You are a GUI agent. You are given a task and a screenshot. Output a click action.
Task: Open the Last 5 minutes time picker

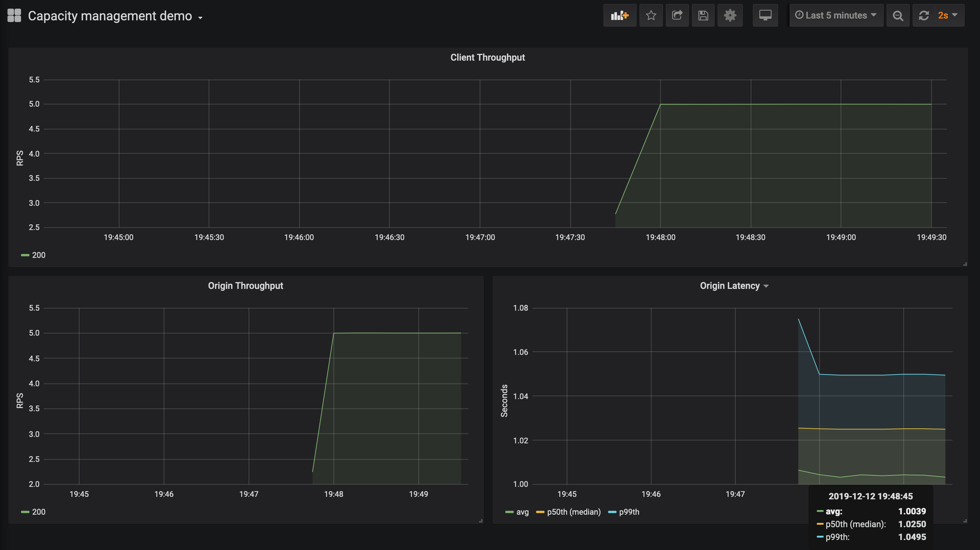click(x=836, y=15)
